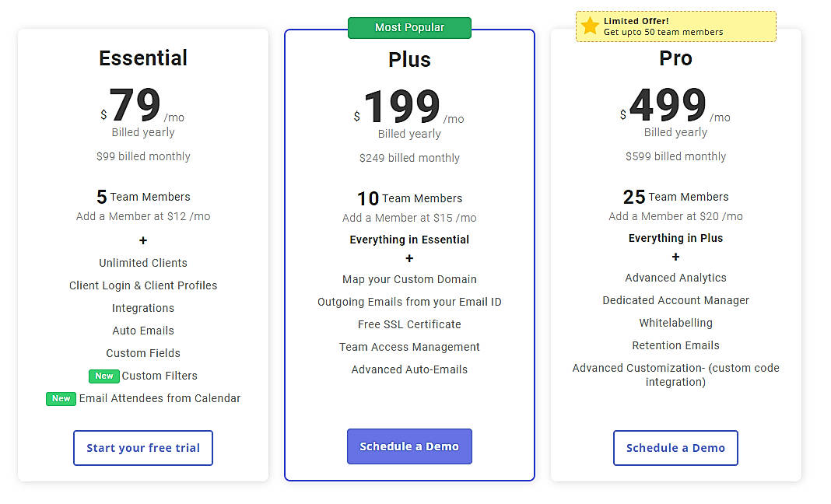
Task: Click Client Login & Client Profiles feature
Action: click(143, 285)
